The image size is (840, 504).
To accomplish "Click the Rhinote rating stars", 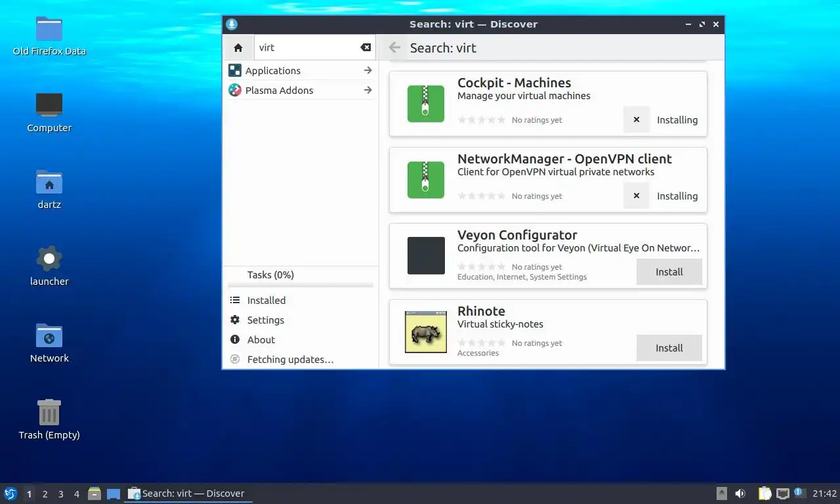I will (482, 343).
